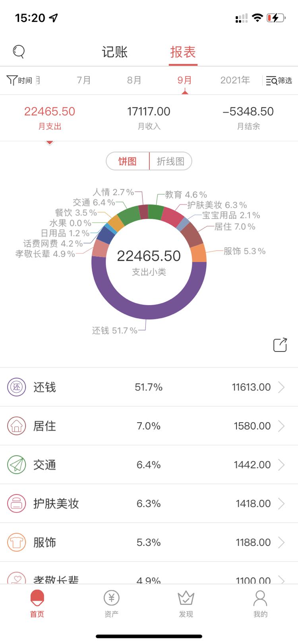The image size is (298, 644).
Task: Open the 资产 yen icon tab
Action: click(111, 603)
